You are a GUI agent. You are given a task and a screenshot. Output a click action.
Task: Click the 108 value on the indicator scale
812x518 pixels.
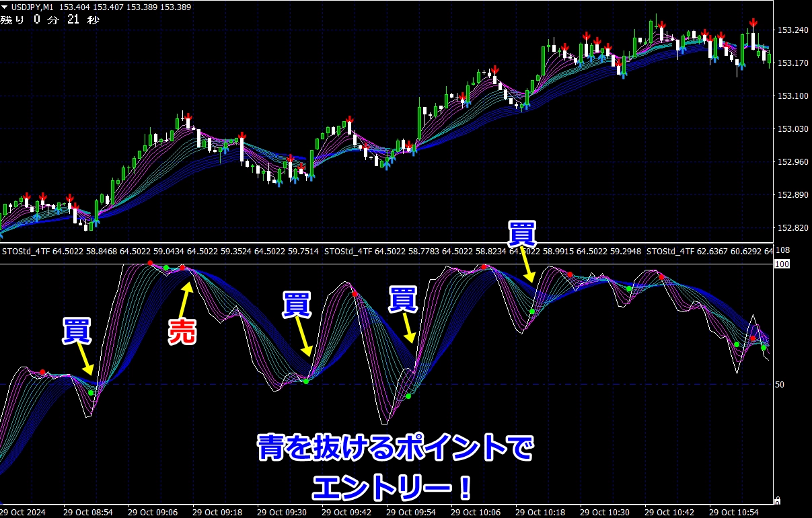tap(784, 251)
